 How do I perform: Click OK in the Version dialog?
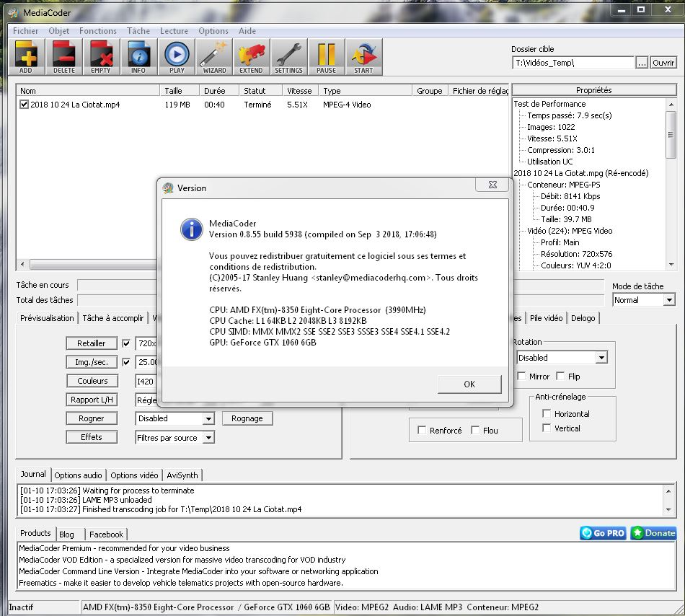click(x=469, y=384)
